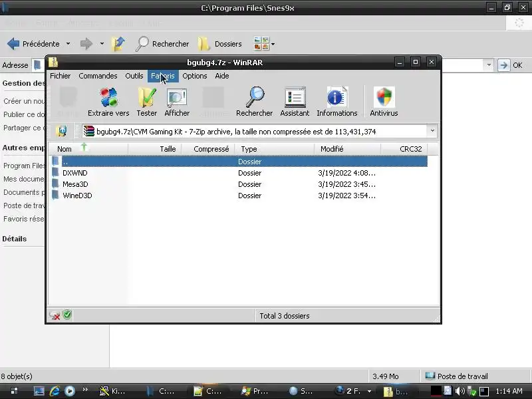This screenshot has height=399, width=532.
Task: Sort by Type column header
Action: tap(275, 149)
